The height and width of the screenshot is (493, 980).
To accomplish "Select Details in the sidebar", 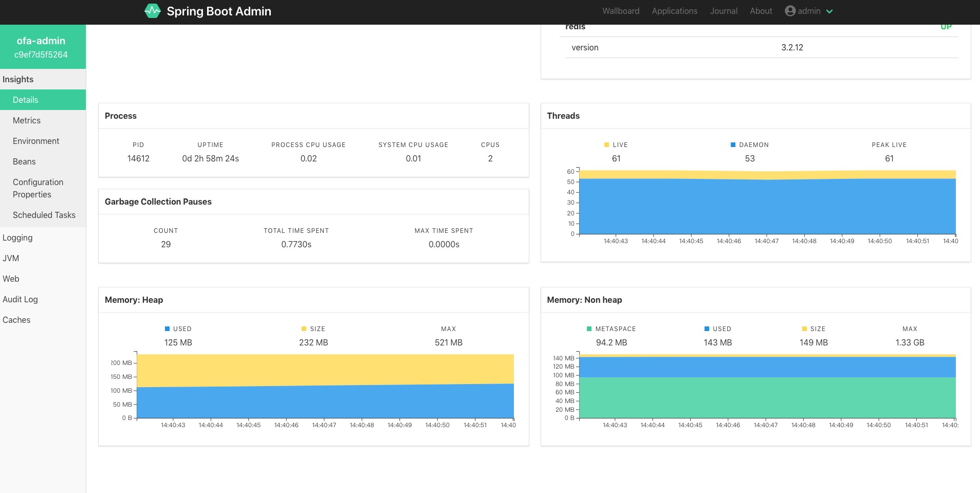I will [43, 100].
